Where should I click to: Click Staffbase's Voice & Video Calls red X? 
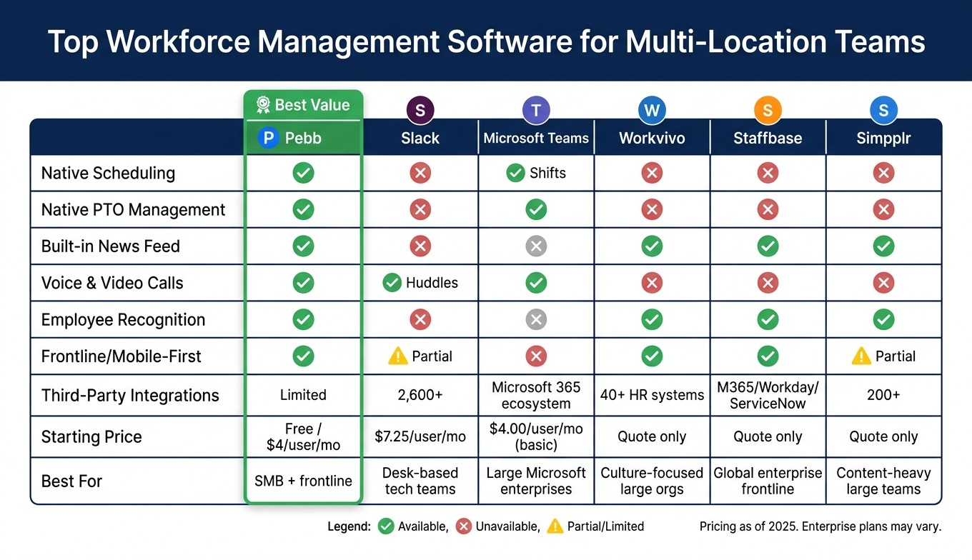[x=768, y=283]
